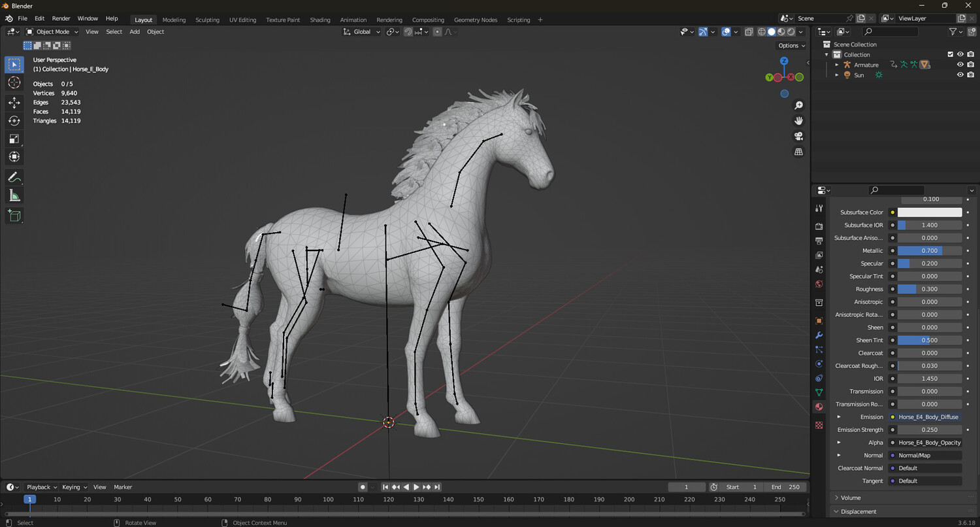
Task: Switch viewport to rendered shading
Action: click(791, 31)
